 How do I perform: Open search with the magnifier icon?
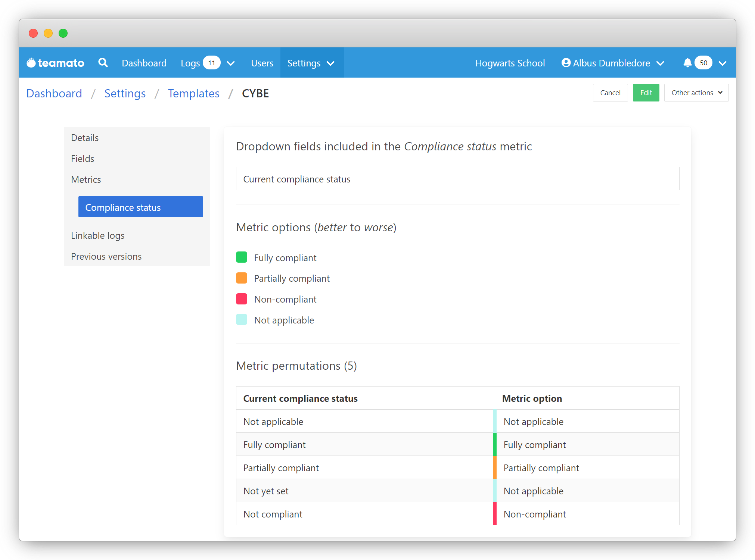coord(103,63)
